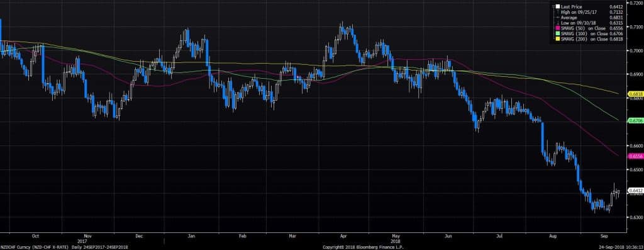Click the yellow 0.6818 price axis tag
This screenshot has width=644, height=250.
(x=635, y=94)
